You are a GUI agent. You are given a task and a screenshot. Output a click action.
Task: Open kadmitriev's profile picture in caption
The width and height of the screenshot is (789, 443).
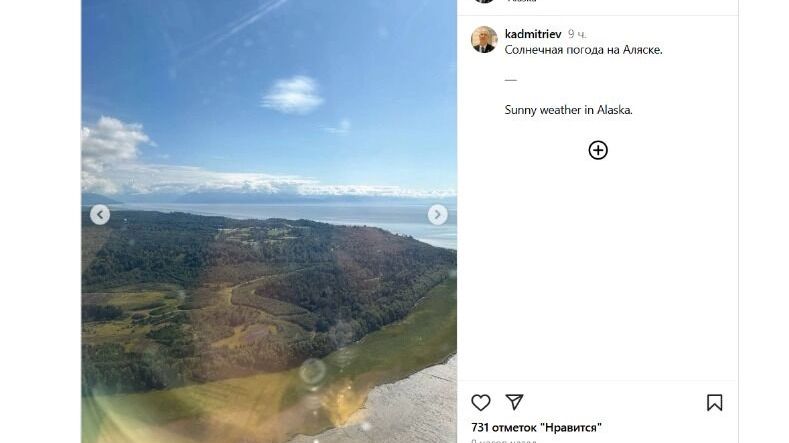(x=484, y=39)
